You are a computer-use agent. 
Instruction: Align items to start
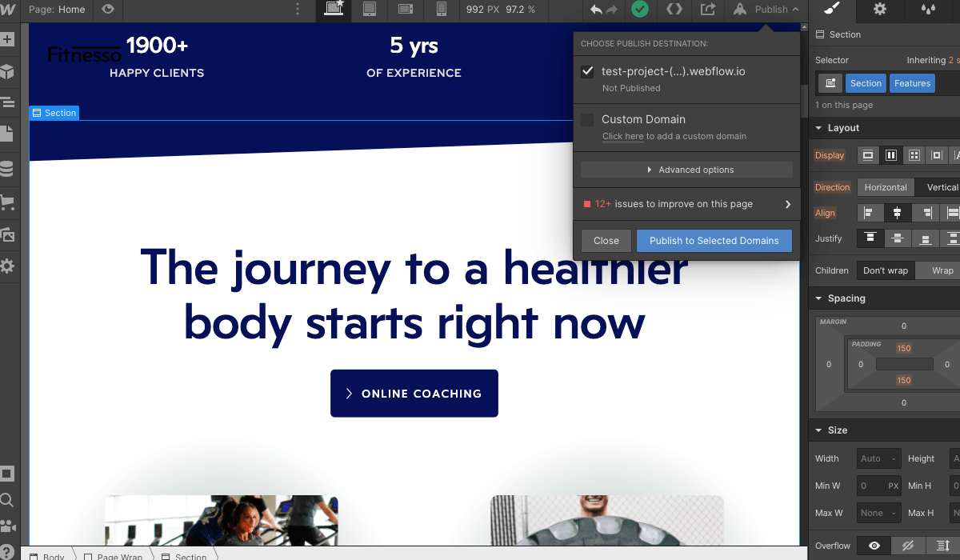870,213
